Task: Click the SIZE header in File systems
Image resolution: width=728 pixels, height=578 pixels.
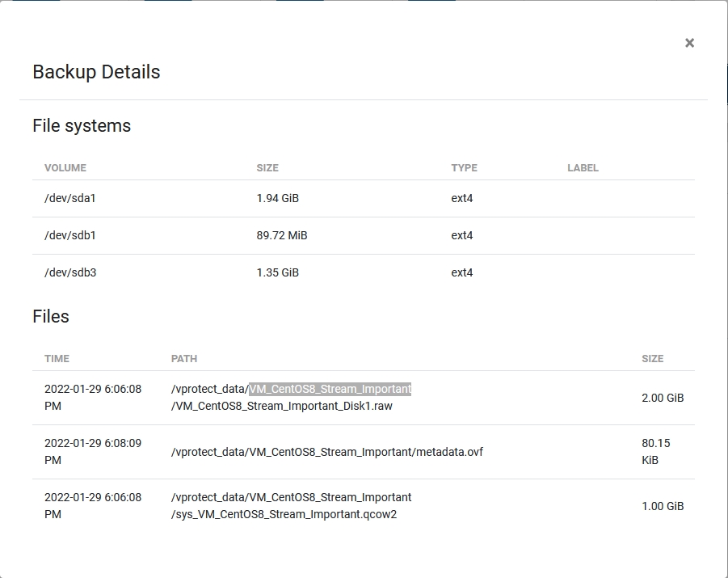Action: point(267,168)
